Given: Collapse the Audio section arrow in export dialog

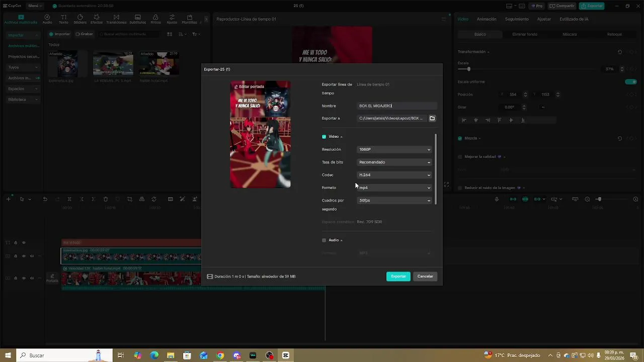Looking at the screenshot, I should [x=342, y=240].
